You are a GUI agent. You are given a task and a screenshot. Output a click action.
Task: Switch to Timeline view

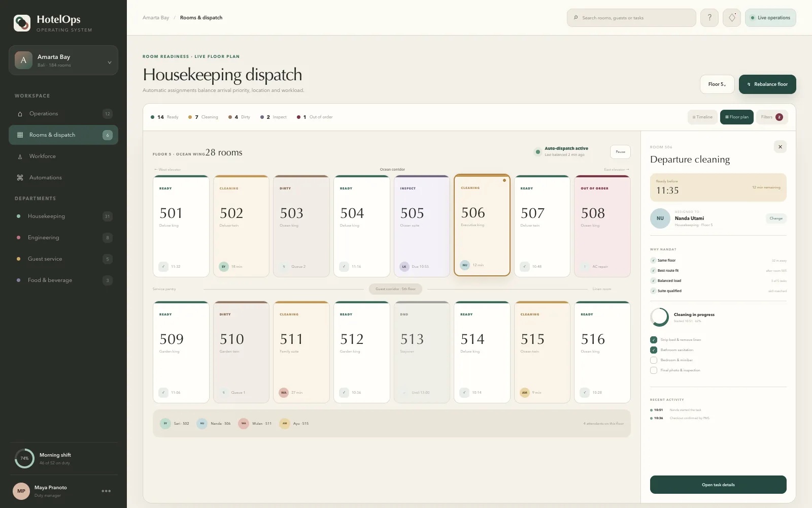[x=702, y=117]
